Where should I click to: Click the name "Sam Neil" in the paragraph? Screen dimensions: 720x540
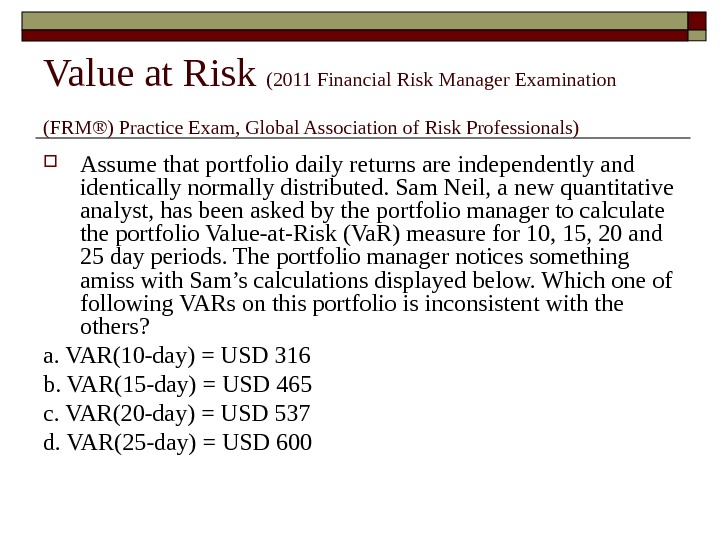[x=483, y=187]
